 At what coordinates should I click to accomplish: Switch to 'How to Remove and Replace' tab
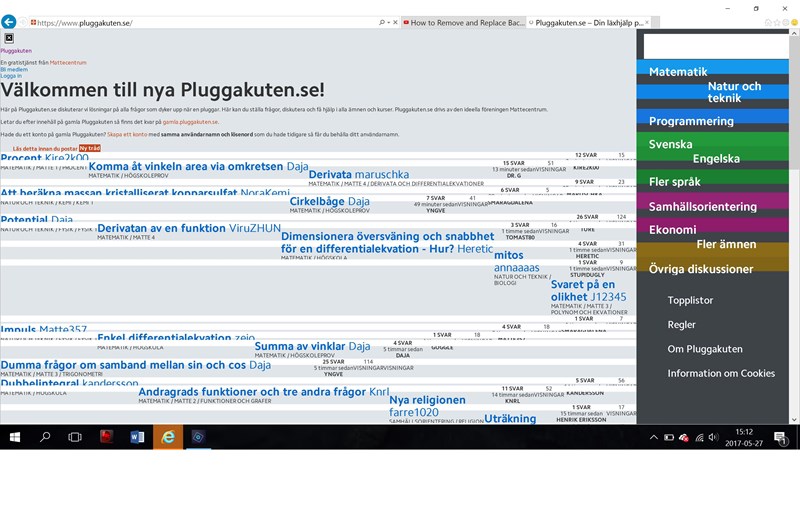pos(458,22)
